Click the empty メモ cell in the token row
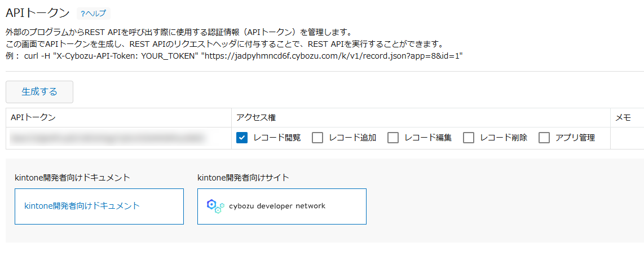 pos(627,138)
